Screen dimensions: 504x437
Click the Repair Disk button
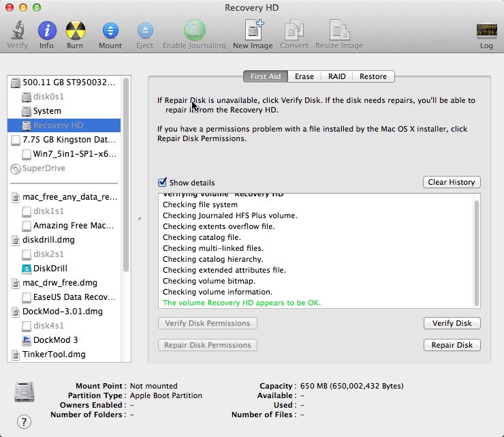point(452,345)
